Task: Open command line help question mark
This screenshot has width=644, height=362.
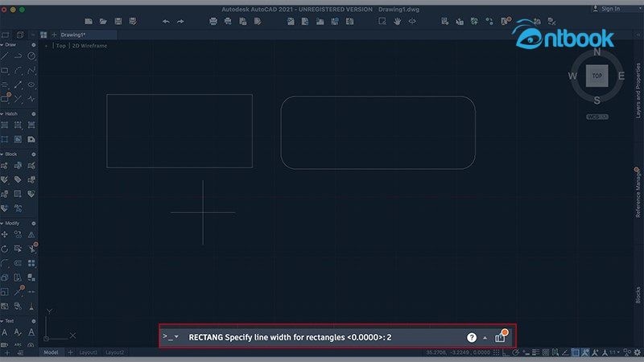Action: (472, 337)
